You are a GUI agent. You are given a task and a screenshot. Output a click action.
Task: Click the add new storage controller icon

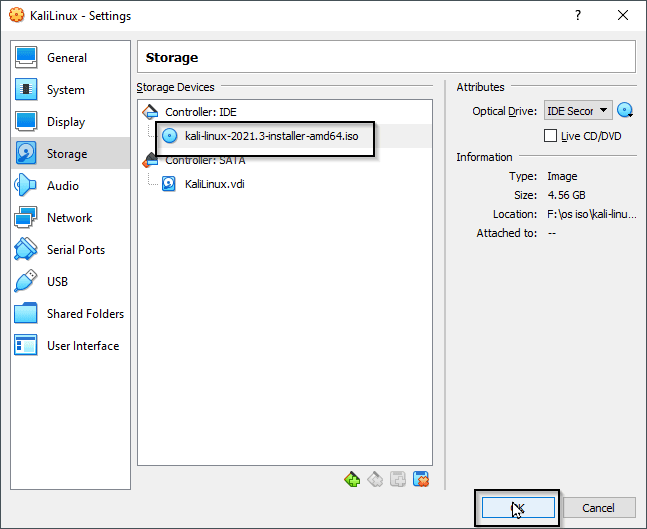[x=352, y=479]
